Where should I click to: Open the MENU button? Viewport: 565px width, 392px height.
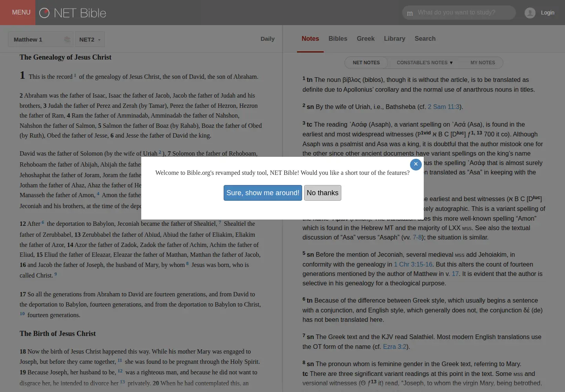pyautogui.click(x=18, y=13)
